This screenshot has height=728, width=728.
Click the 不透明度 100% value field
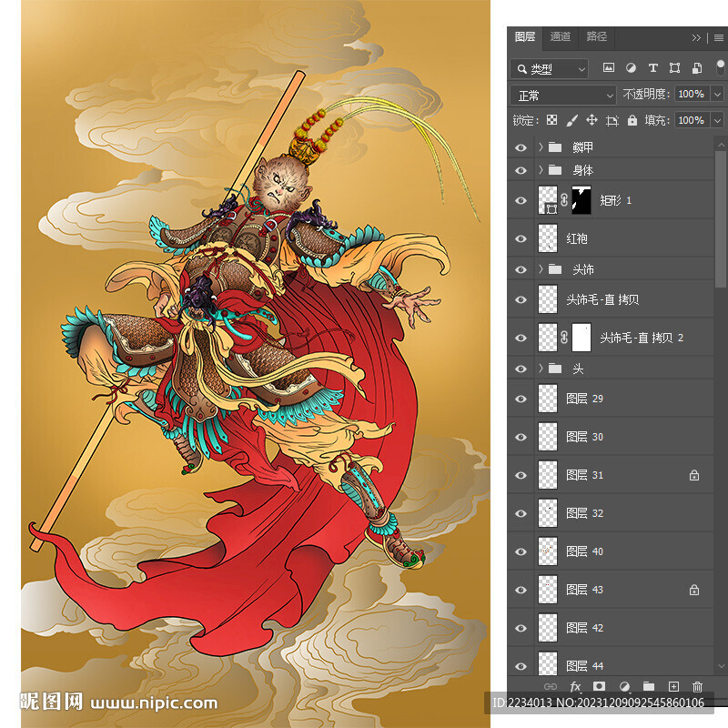[x=693, y=95]
